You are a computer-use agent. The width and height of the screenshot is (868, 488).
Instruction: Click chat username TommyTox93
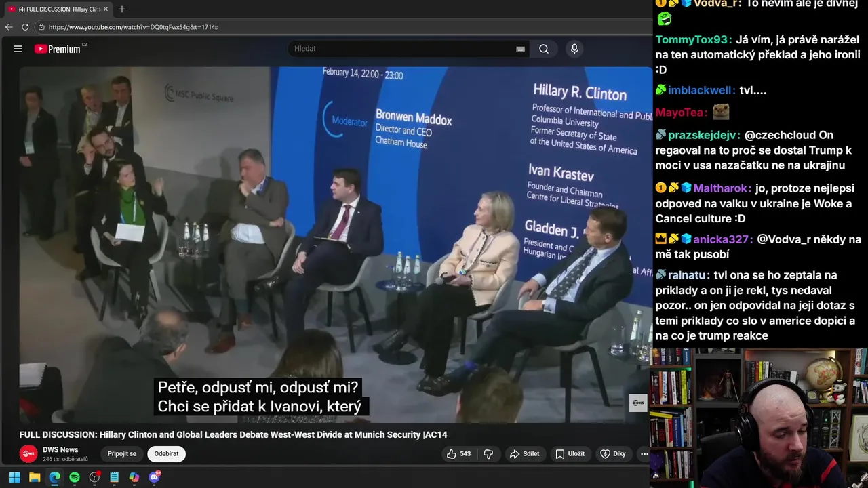(692, 40)
